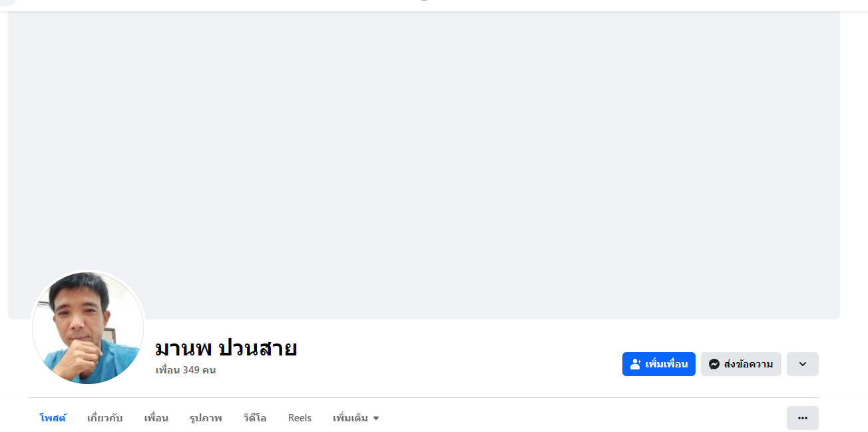
Task: View the round profile picture
Action: [88, 328]
